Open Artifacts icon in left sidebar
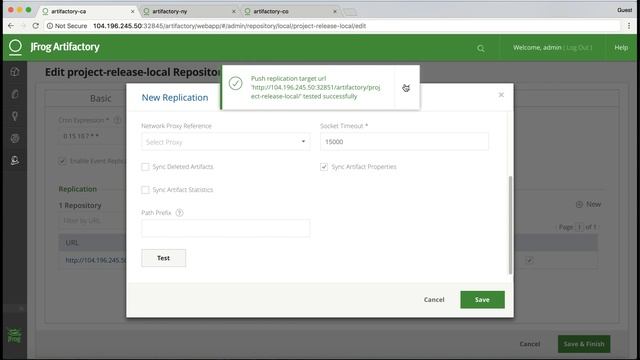The height and width of the screenshot is (360, 640). [x=15, y=94]
